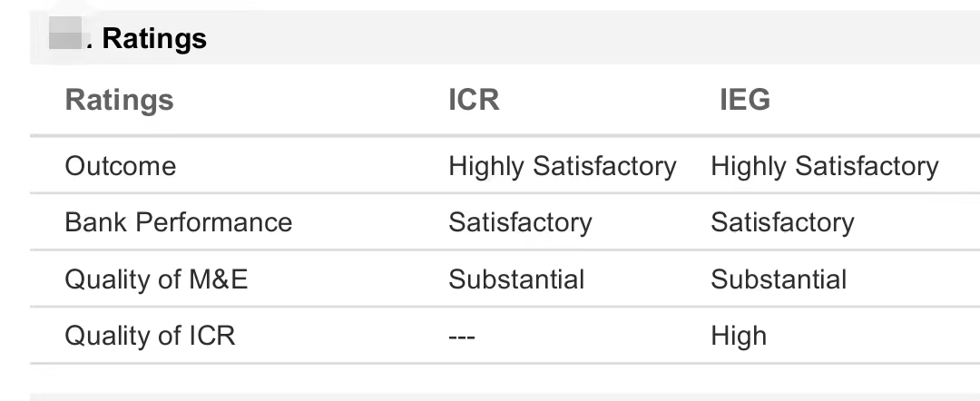The image size is (980, 401).
Task: Click the Outcome row label
Action: point(120,166)
